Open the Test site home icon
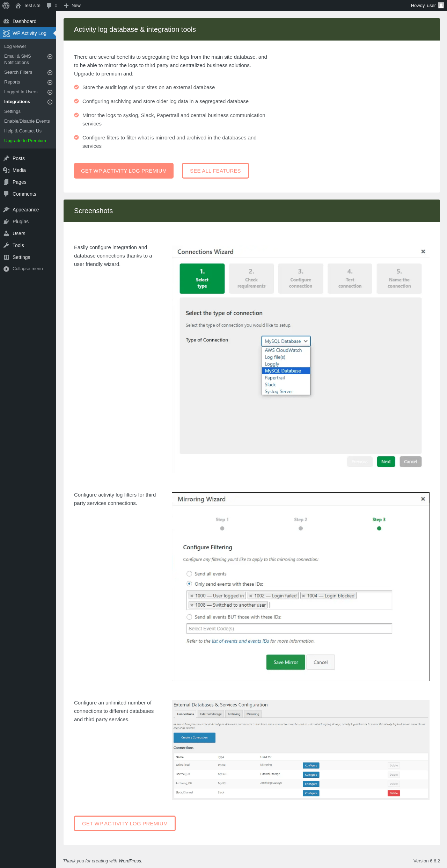 click(18, 6)
